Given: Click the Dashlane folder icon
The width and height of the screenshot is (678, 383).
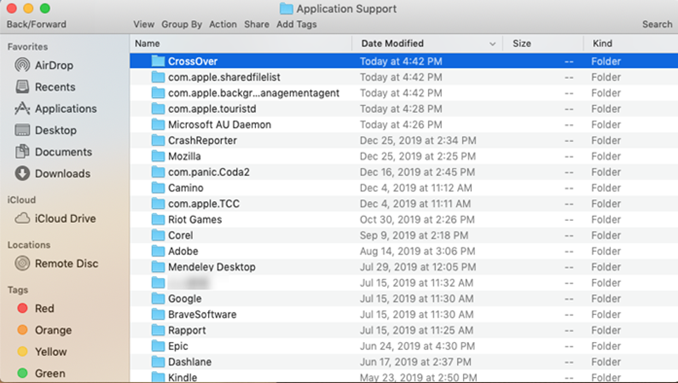Looking at the screenshot, I should click(x=158, y=362).
